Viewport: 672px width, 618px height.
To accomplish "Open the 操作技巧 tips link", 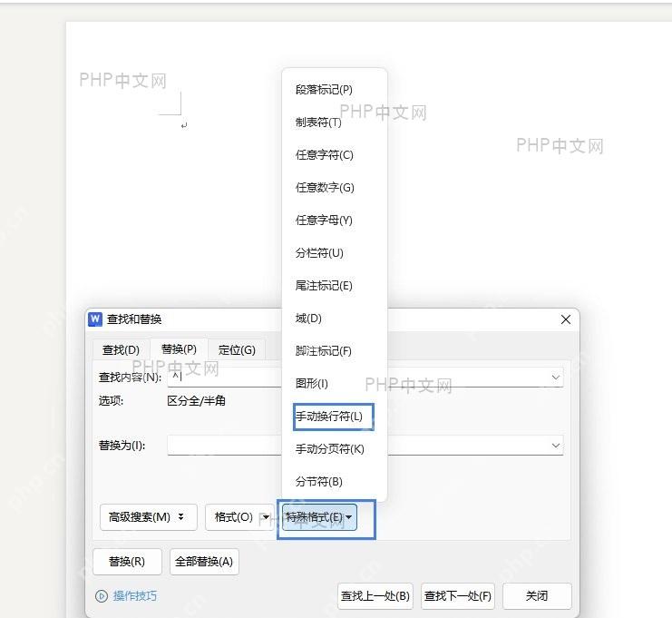I will [x=135, y=595].
